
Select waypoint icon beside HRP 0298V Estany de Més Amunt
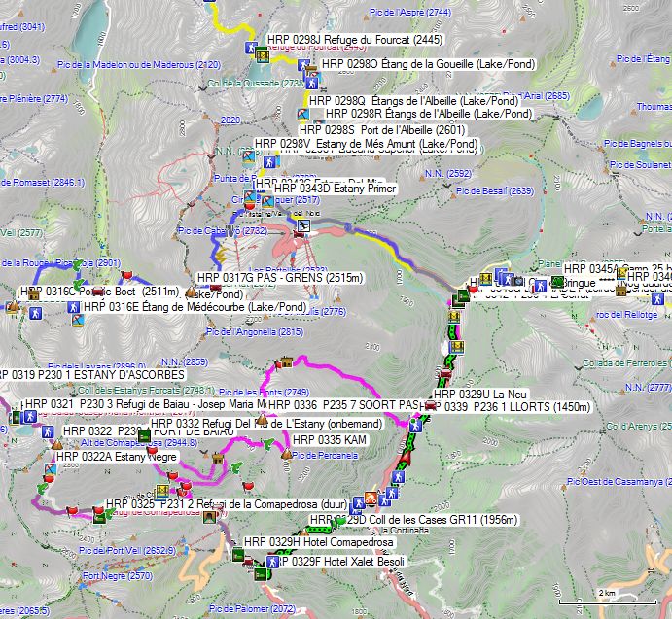tap(250, 155)
